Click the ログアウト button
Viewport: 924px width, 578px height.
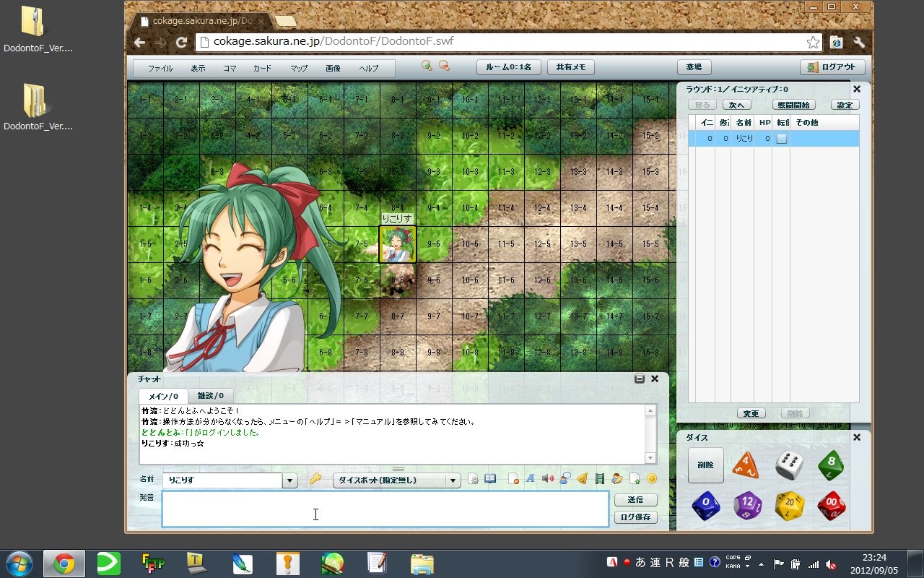click(x=832, y=66)
